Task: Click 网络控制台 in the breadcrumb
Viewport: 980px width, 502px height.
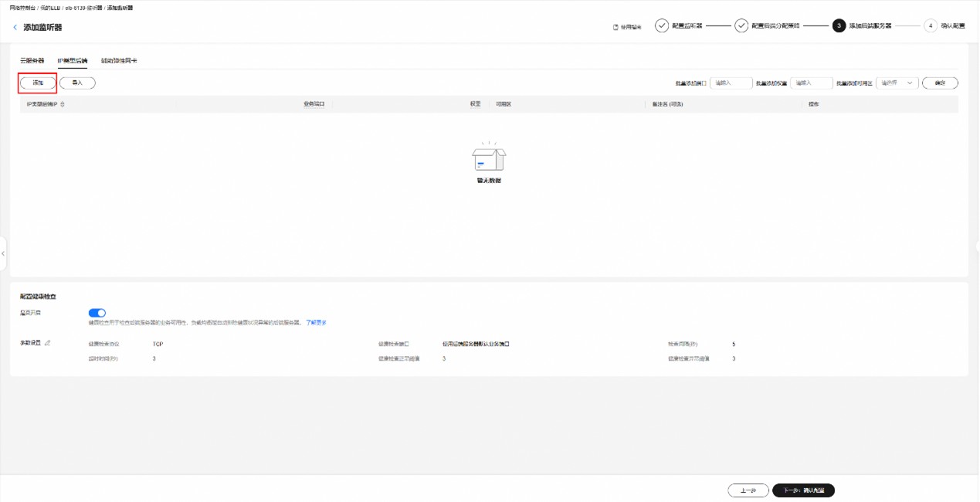Action: pyautogui.click(x=21, y=8)
